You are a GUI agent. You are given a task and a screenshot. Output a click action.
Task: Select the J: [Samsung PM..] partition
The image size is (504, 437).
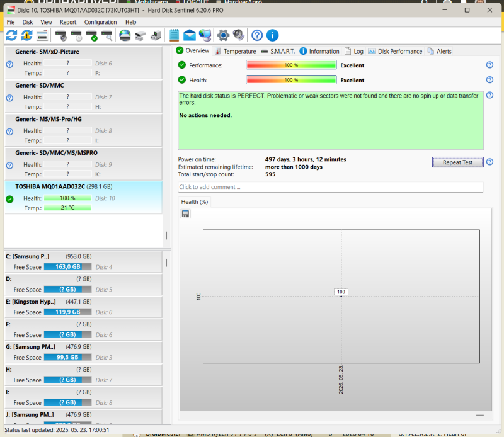(x=84, y=417)
